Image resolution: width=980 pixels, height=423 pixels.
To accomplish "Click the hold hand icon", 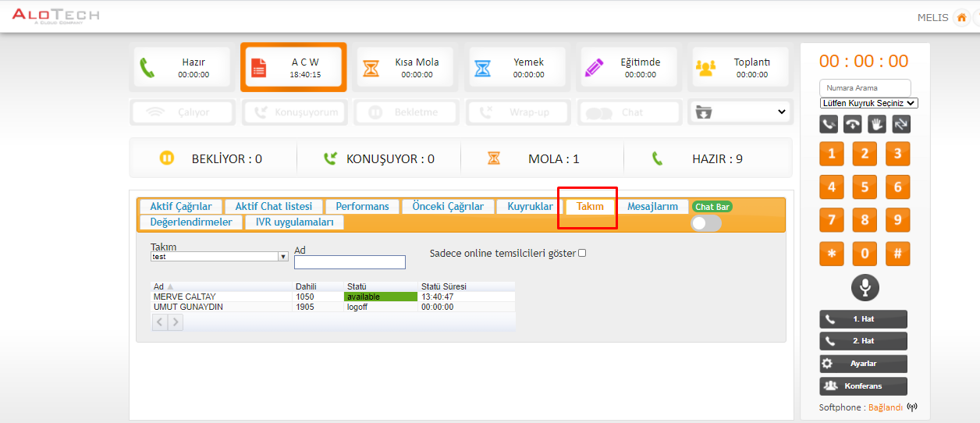I will (877, 124).
